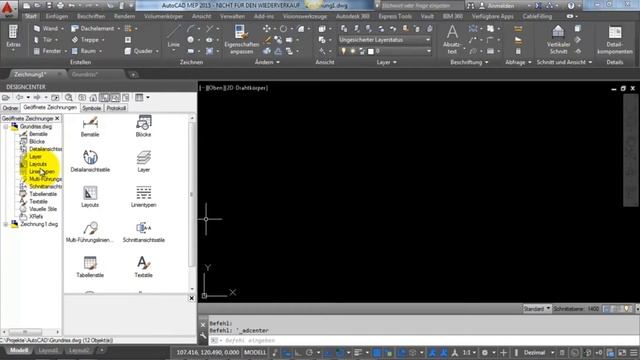Switch to Protokoll tab in DesignCenter
This screenshot has width=640, height=360.
pyautogui.click(x=116, y=108)
